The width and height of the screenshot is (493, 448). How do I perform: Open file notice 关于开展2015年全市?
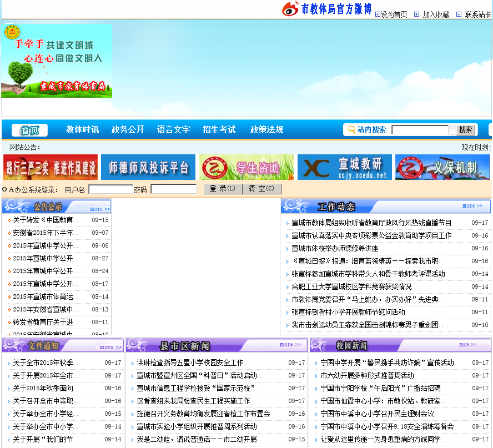point(44,376)
